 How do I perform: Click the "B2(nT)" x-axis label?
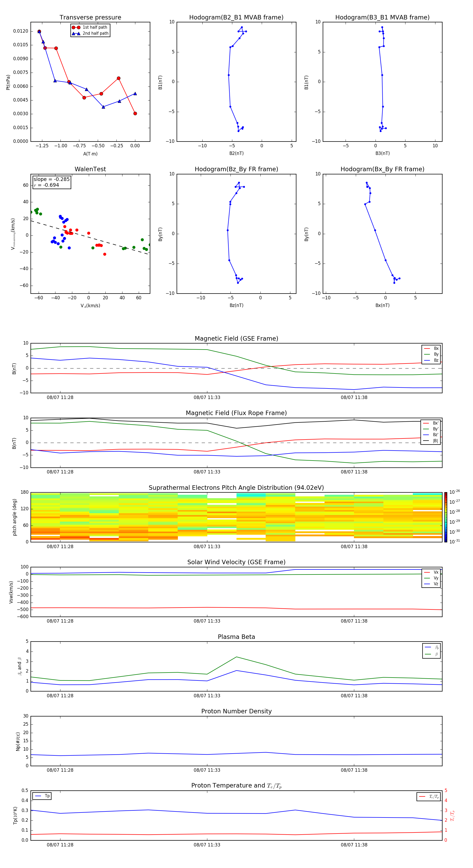pyautogui.click(x=236, y=153)
